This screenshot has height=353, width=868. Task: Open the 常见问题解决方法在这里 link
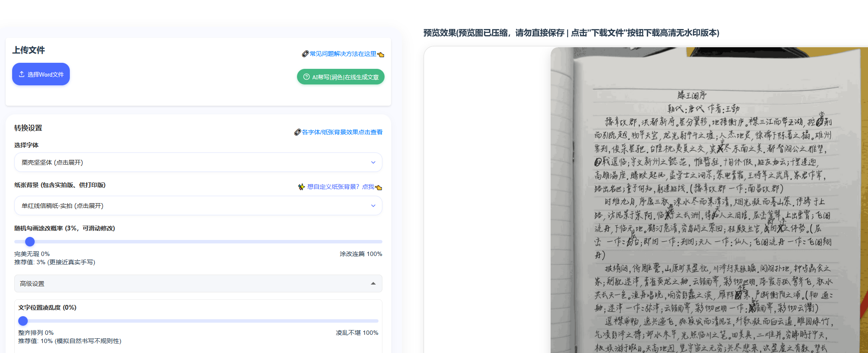point(343,54)
